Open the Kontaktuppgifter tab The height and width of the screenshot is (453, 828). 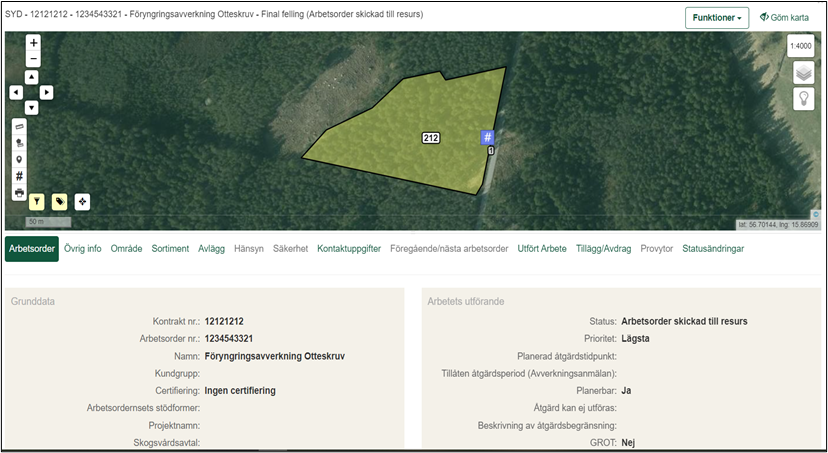click(x=348, y=248)
